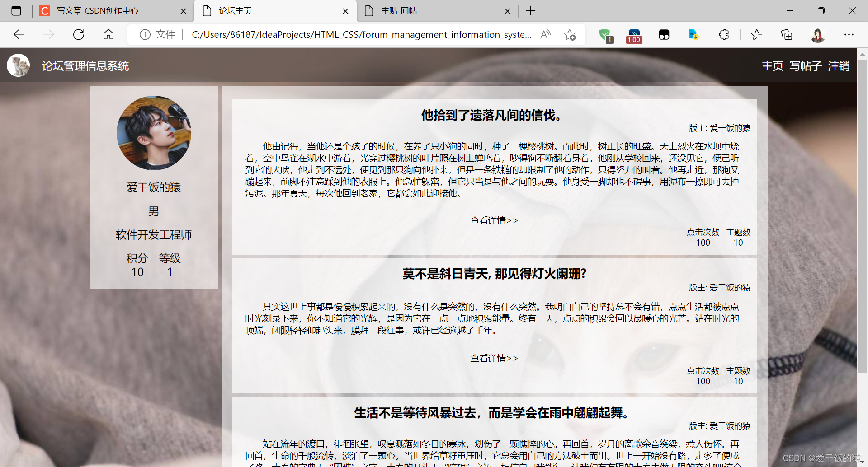Click 点击次数 on the first post

click(x=703, y=232)
